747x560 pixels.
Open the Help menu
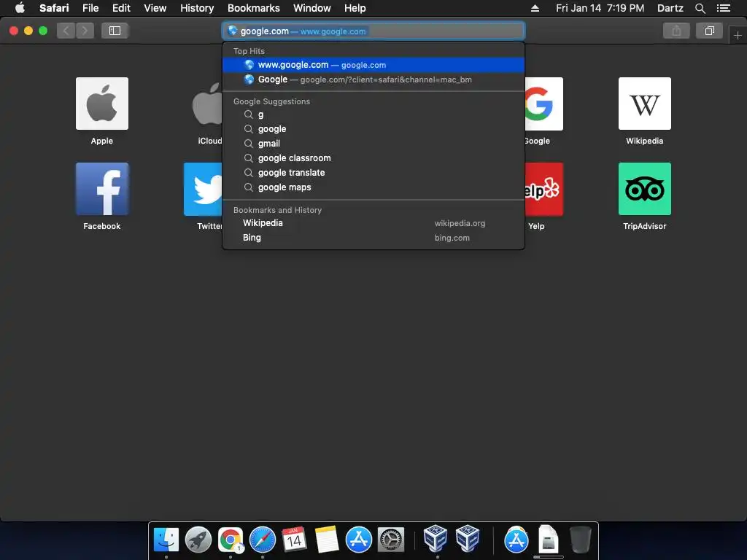(355, 8)
